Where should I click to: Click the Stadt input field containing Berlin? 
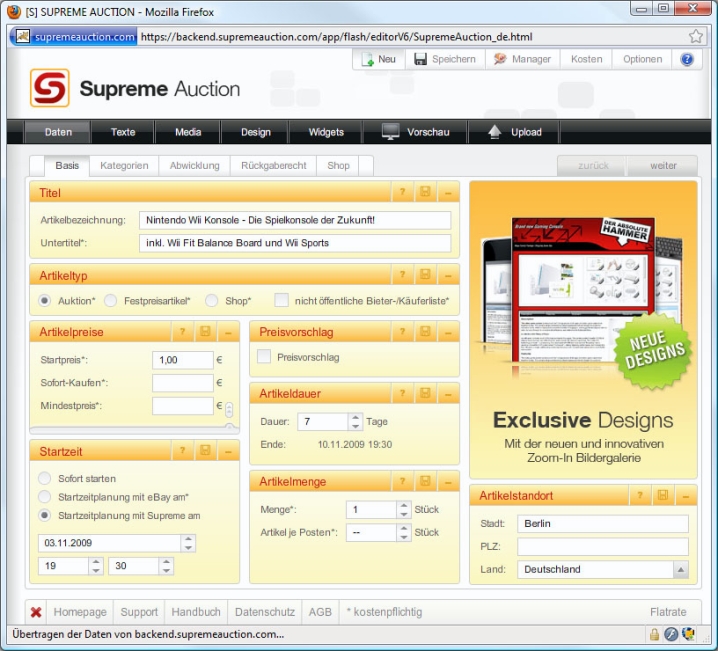[x=602, y=524]
